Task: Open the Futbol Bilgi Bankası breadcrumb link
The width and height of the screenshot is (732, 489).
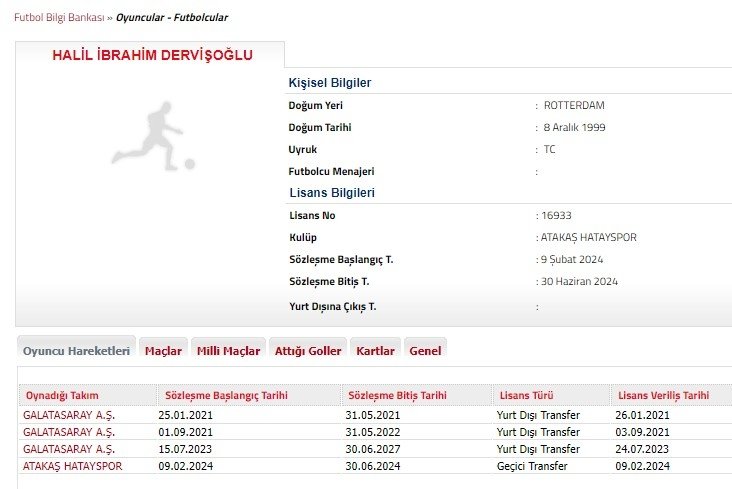Action: [58, 18]
